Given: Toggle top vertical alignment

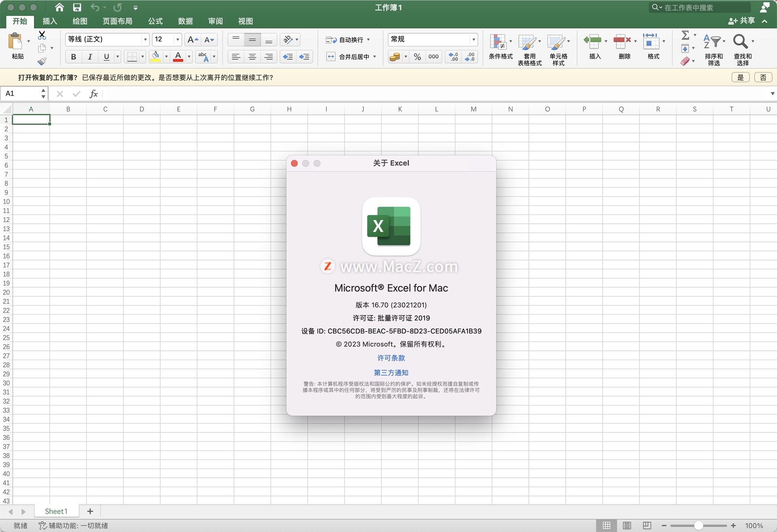Looking at the screenshot, I should pyautogui.click(x=236, y=39).
